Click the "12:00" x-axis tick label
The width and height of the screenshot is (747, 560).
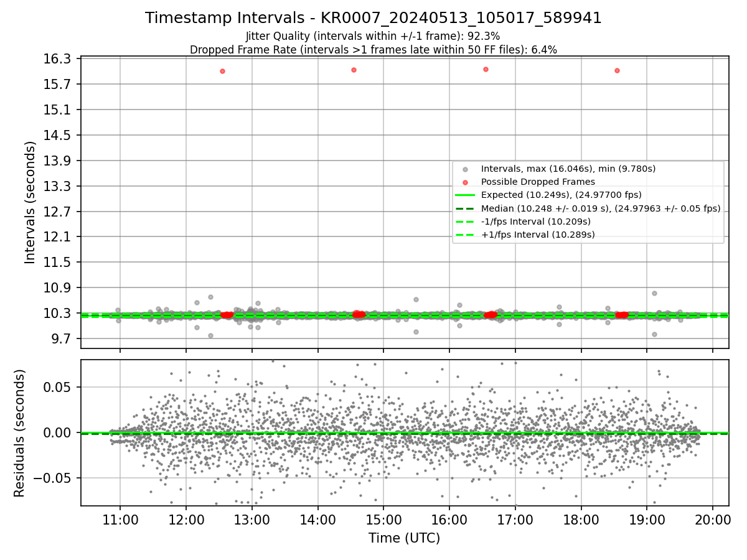pyautogui.click(x=186, y=520)
